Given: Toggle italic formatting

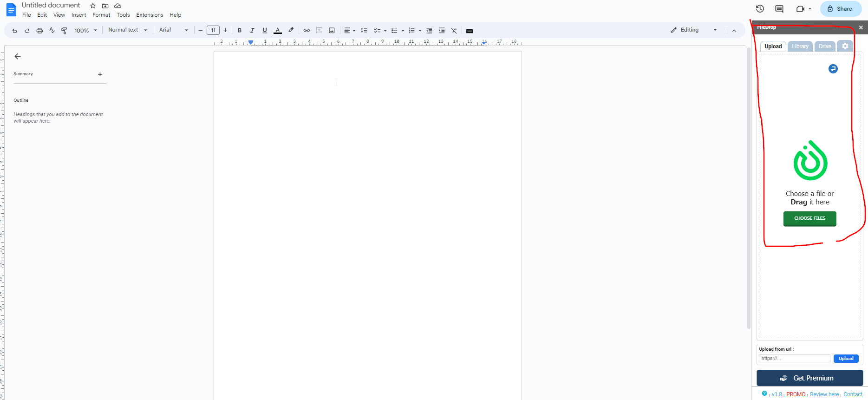Looking at the screenshot, I should (252, 31).
